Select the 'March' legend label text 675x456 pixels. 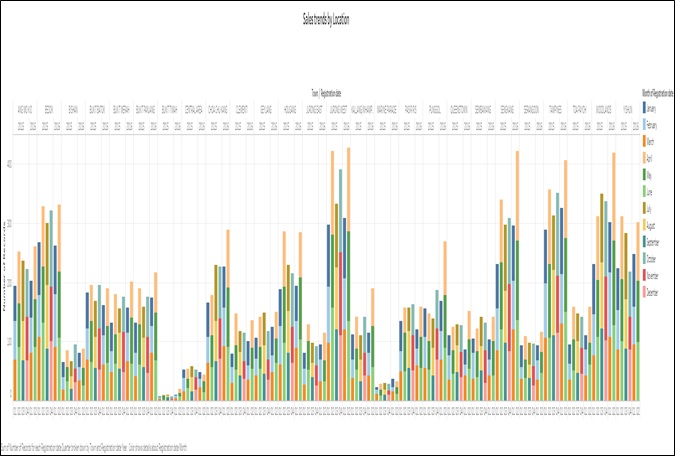pos(650,142)
